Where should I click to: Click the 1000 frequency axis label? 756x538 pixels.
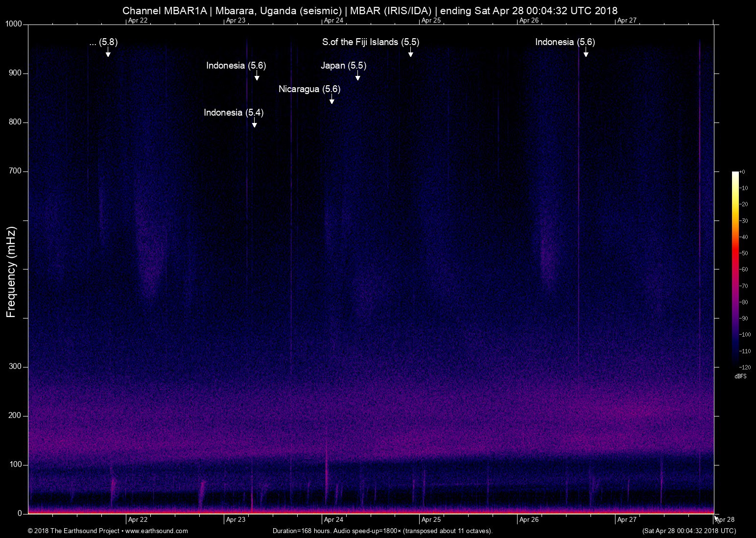[x=13, y=24]
